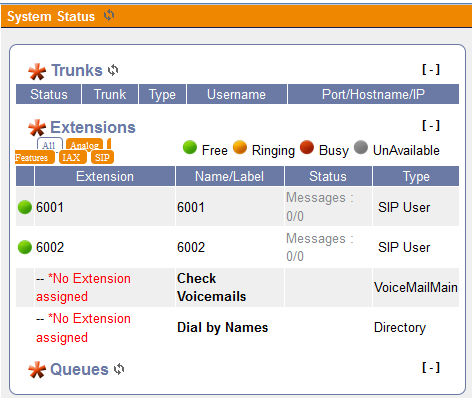Click the VoiceMailMain type cell
Viewport: 472px width, 398px height.
(x=416, y=287)
